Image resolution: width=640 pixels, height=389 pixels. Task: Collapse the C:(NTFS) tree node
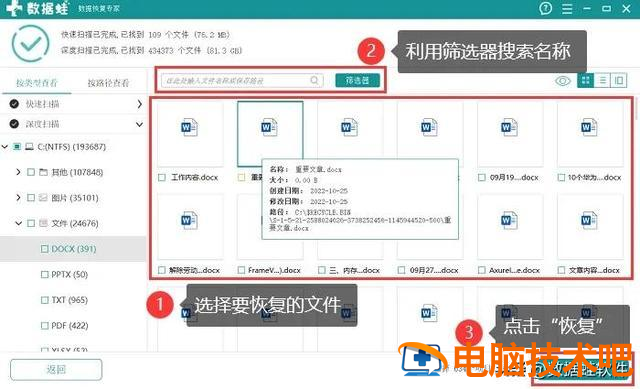coord(5,147)
